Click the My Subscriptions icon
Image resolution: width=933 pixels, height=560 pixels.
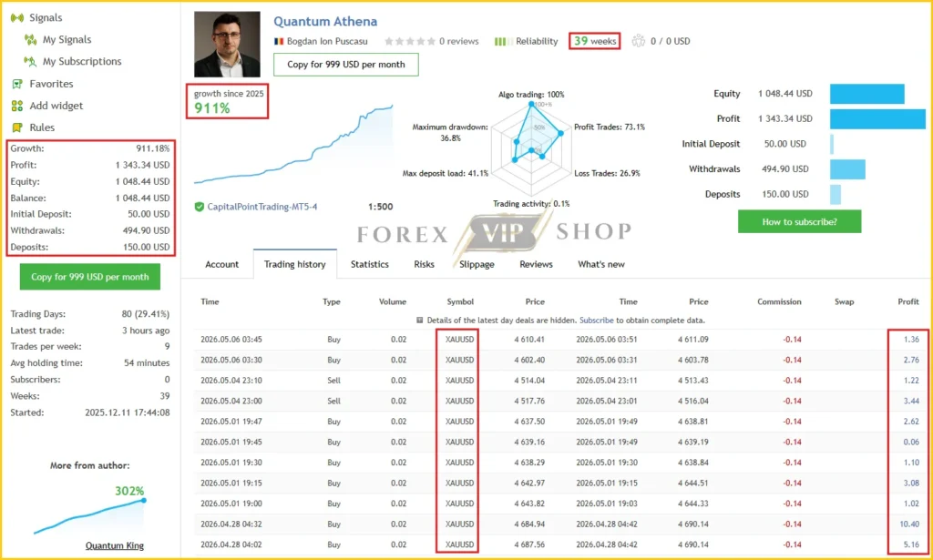pyautogui.click(x=30, y=61)
